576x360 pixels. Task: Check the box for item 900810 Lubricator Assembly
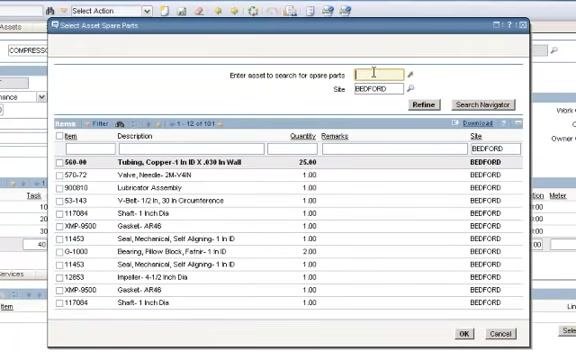pos(60,188)
